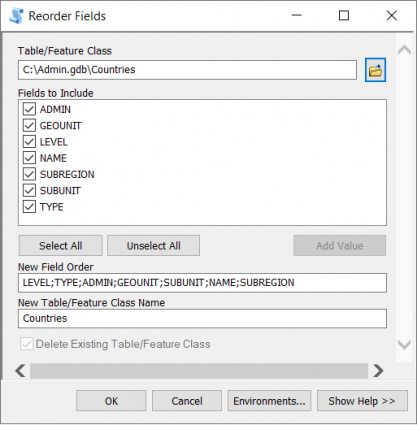
Task: Toggle the SUBUNIT field checkbox
Action: tap(29, 190)
